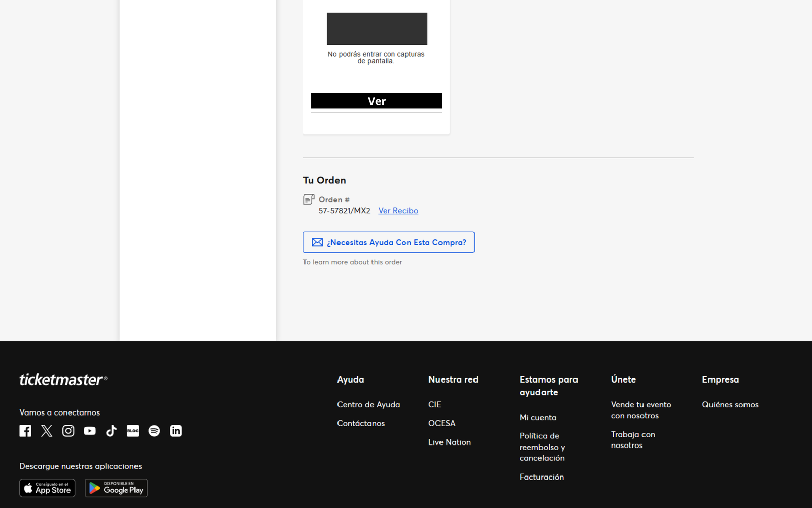The height and width of the screenshot is (508, 812).
Task: Visit the YouTube channel icon
Action: [x=90, y=431]
